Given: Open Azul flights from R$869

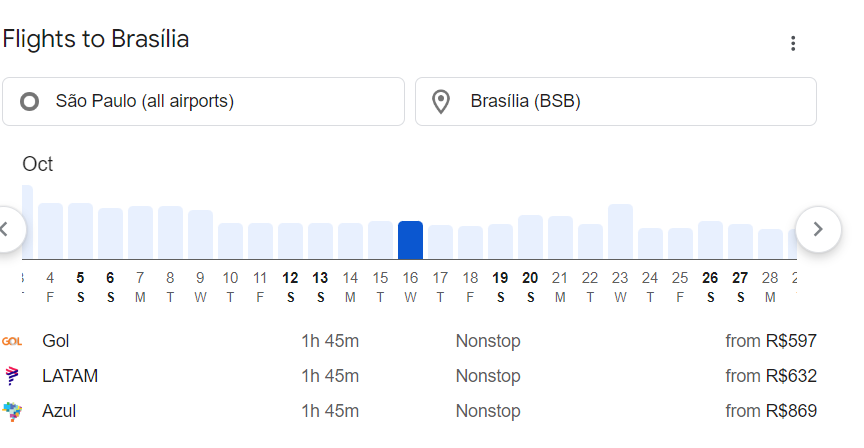Looking at the screenshot, I should 409,411.
